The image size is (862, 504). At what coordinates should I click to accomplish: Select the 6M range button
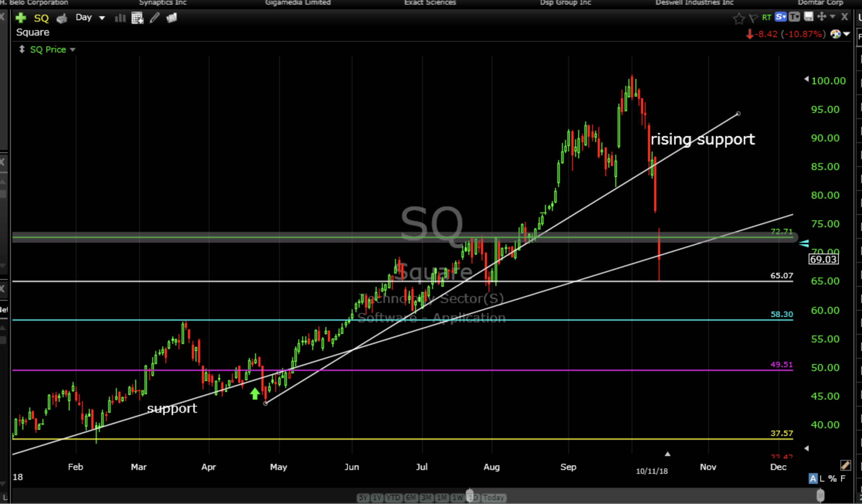tap(411, 497)
